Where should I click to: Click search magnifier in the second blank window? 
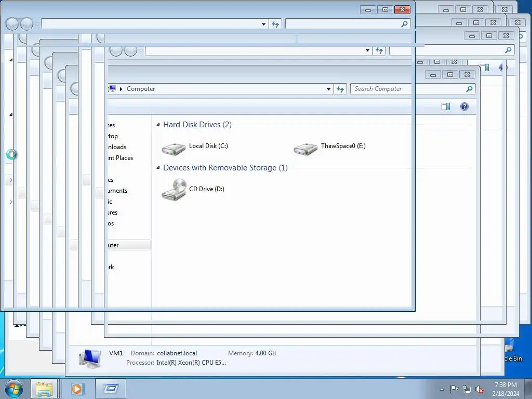(508, 50)
